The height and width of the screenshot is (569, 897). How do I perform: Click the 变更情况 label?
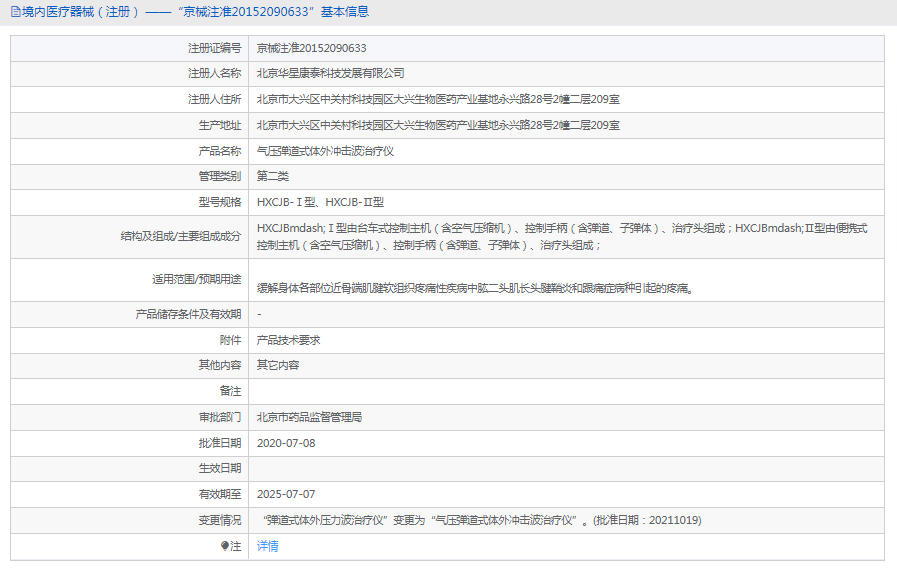click(x=220, y=520)
